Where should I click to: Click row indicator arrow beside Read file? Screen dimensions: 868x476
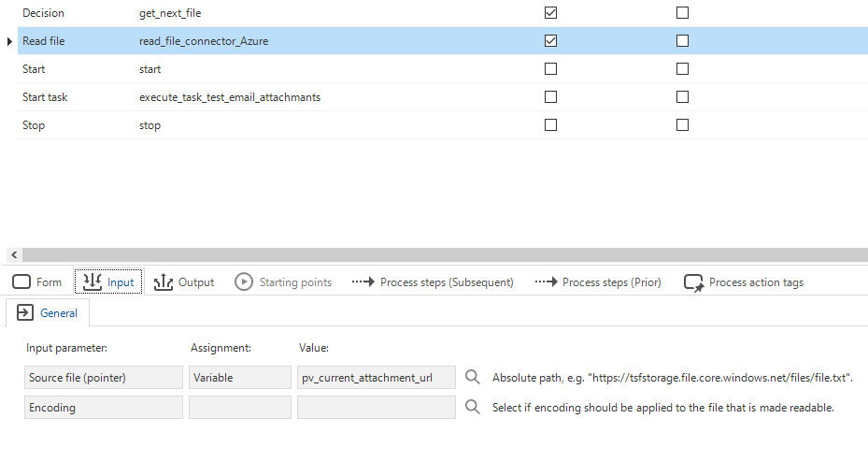tap(9, 41)
